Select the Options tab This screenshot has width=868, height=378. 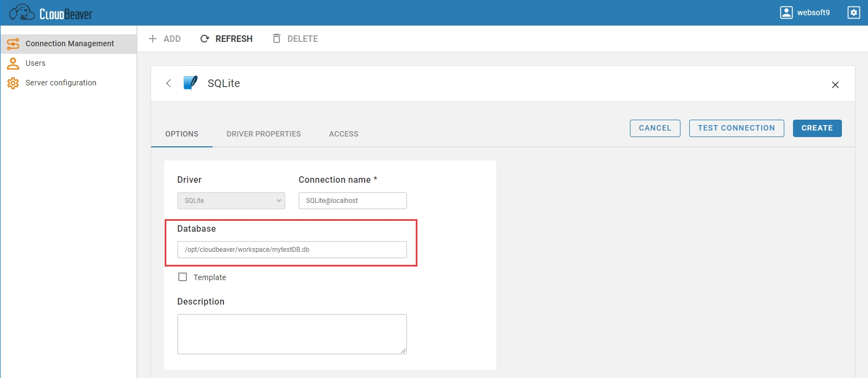182,134
